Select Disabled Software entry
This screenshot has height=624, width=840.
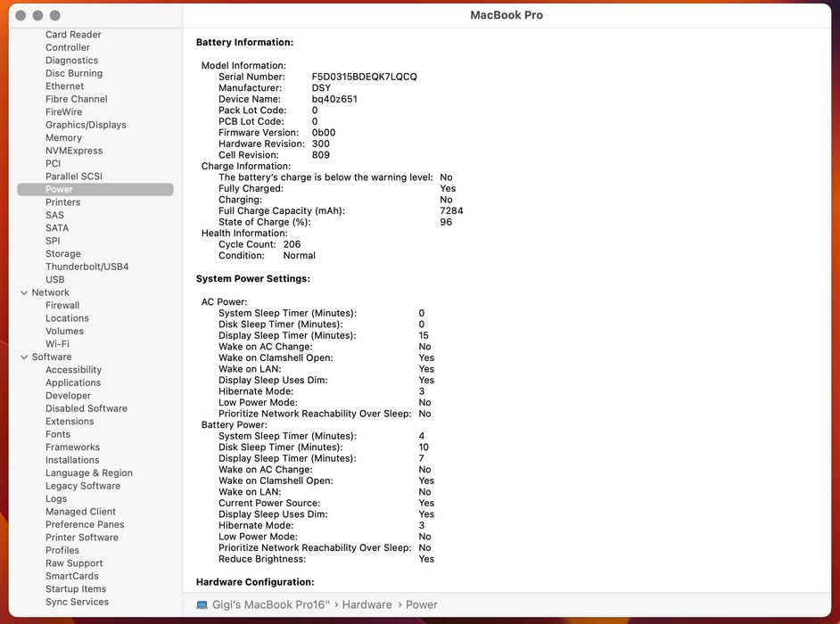point(86,408)
